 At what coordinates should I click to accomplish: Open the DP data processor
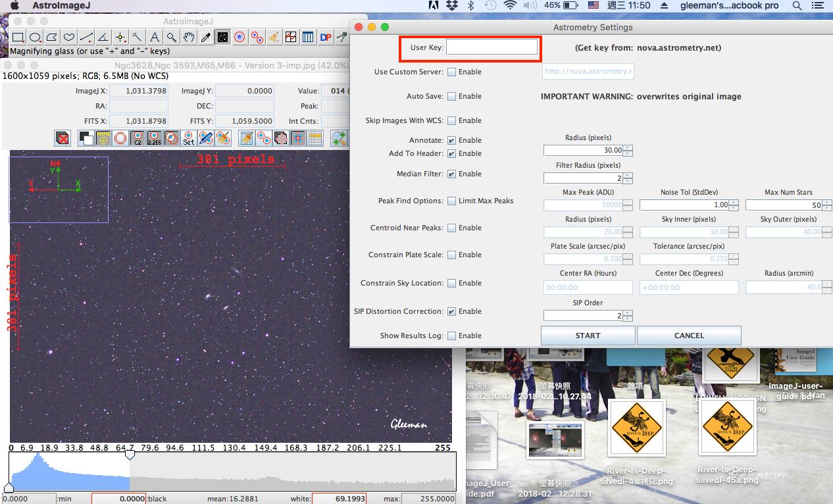(x=325, y=38)
